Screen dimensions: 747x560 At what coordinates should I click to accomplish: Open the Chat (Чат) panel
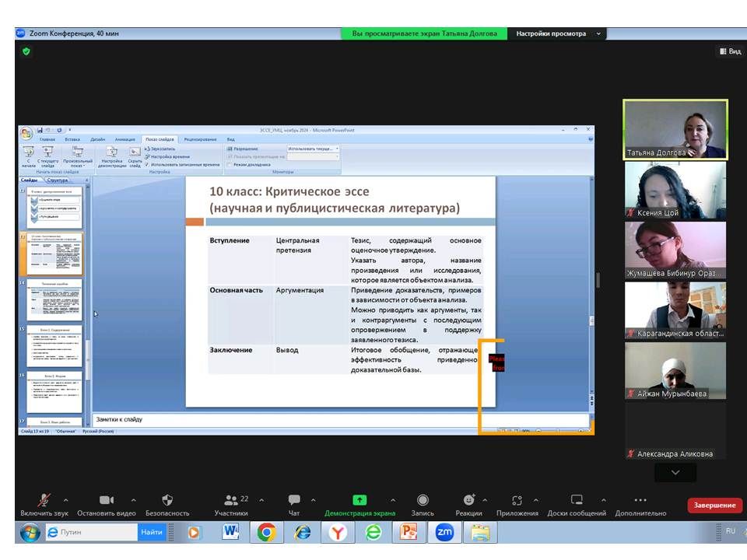pos(294,500)
